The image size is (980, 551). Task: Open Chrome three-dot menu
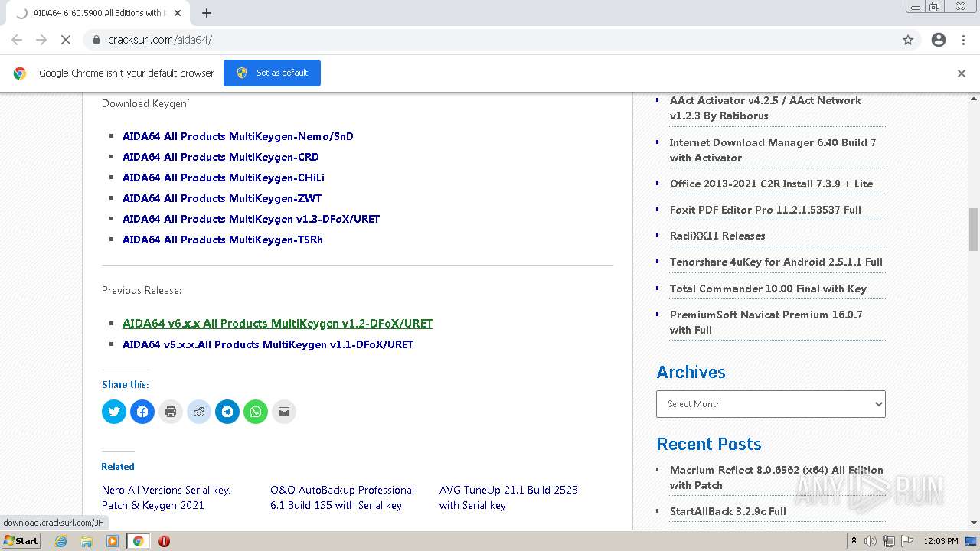(963, 40)
